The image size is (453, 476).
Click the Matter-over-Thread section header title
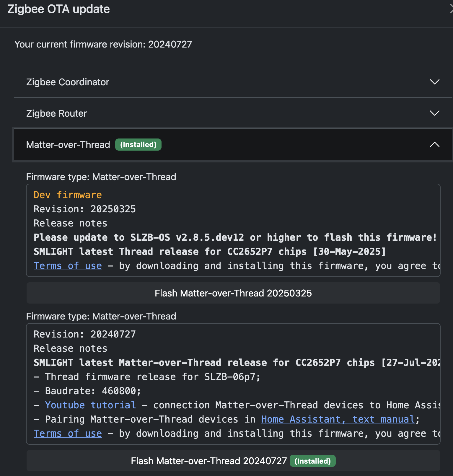pos(68,145)
